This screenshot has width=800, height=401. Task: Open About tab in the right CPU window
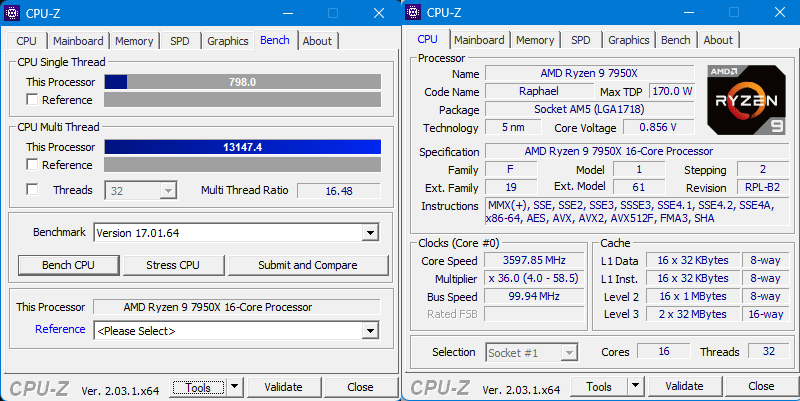tap(718, 40)
